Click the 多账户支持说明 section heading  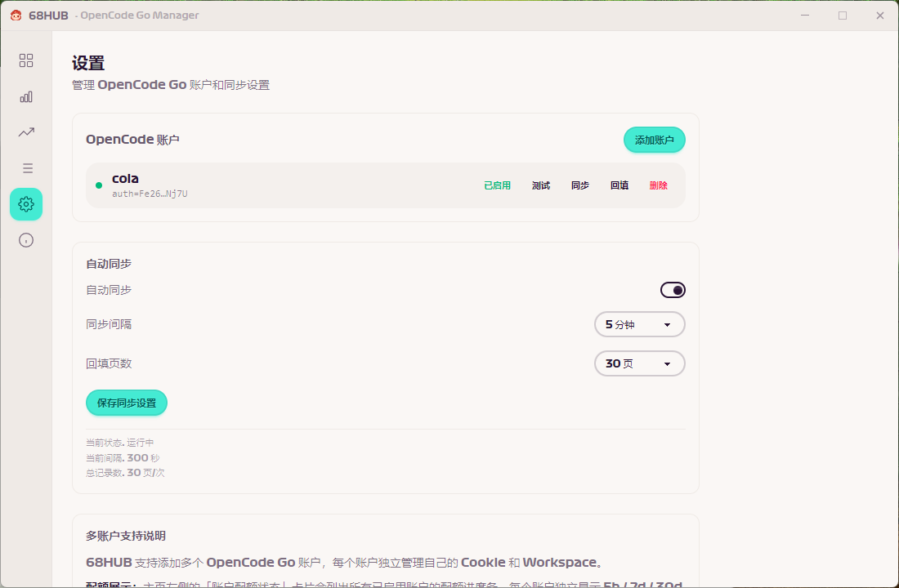coord(126,536)
